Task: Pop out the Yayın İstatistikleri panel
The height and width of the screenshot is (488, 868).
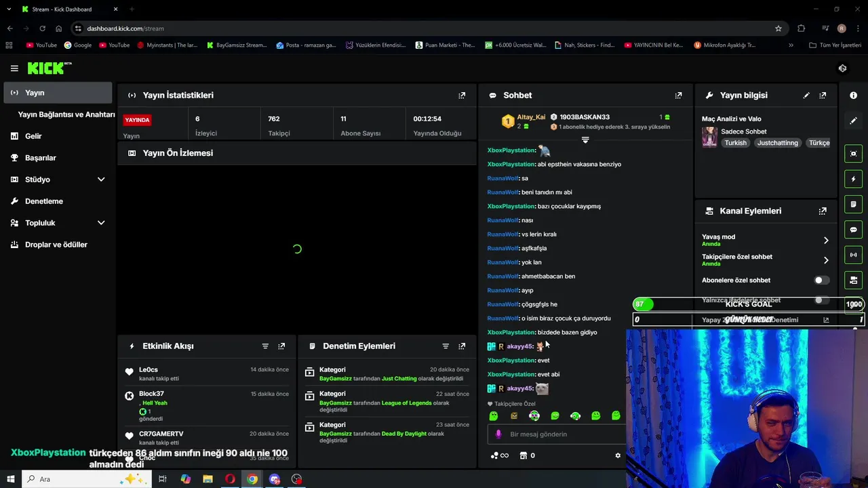Action: click(462, 96)
